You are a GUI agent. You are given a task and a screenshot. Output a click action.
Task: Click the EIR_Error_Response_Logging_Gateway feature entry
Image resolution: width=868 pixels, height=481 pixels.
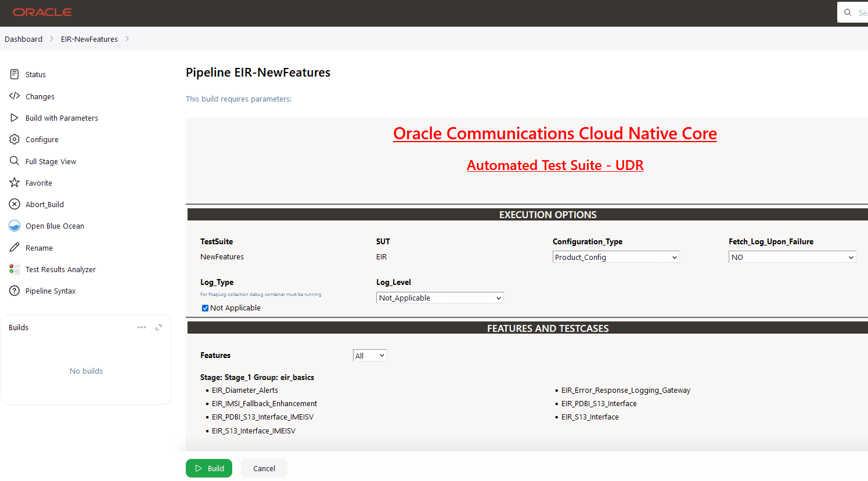coord(626,390)
